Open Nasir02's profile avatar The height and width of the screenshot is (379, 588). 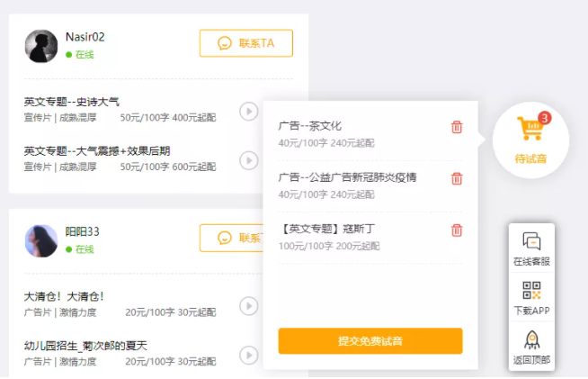tap(41, 46)
